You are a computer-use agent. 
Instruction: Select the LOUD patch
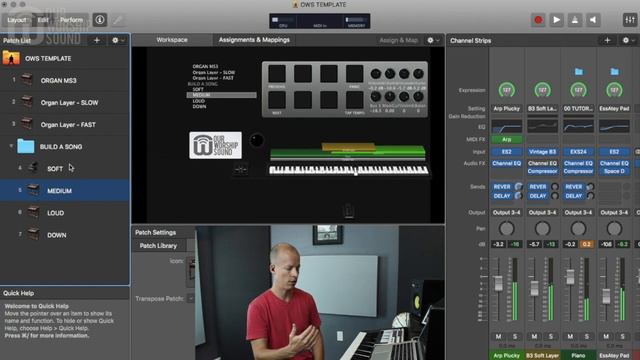[x=64, y=213]
